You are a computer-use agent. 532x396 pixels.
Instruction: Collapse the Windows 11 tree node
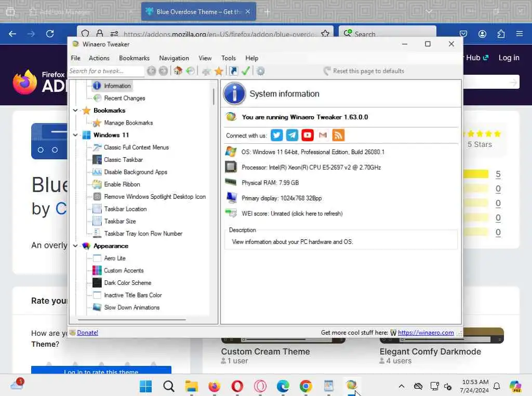pyautogui.click(x=75, y=135)
